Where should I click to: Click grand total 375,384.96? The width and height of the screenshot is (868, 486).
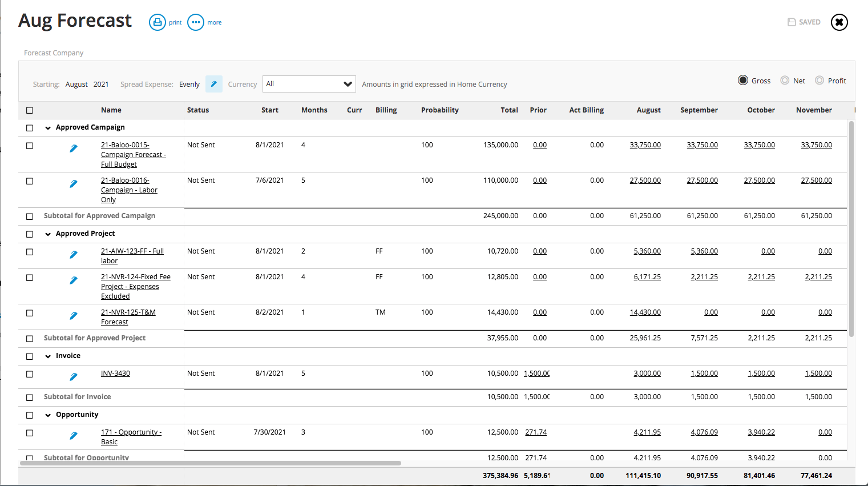point(500,476)
